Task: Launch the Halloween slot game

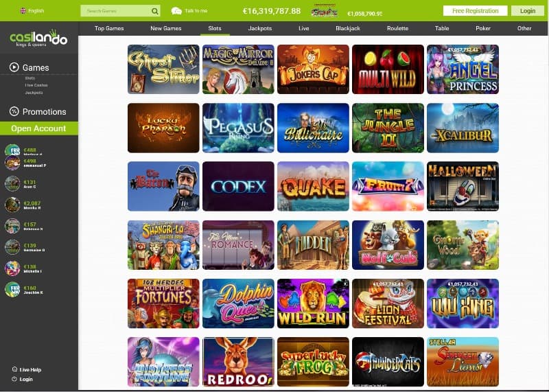Action: (463, 186)
